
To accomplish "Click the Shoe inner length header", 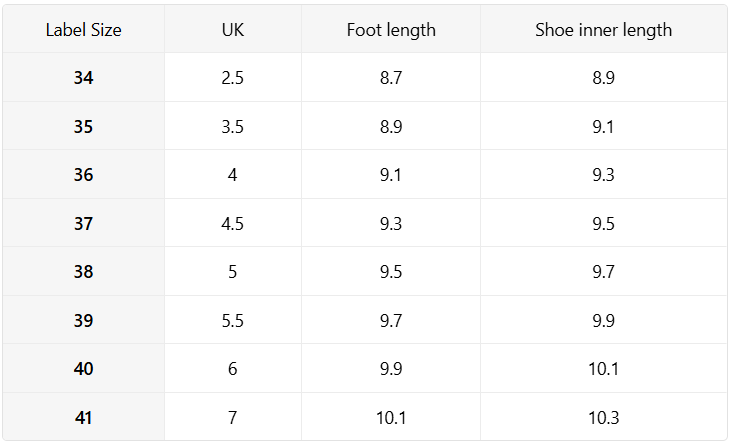I will point(603,30).
